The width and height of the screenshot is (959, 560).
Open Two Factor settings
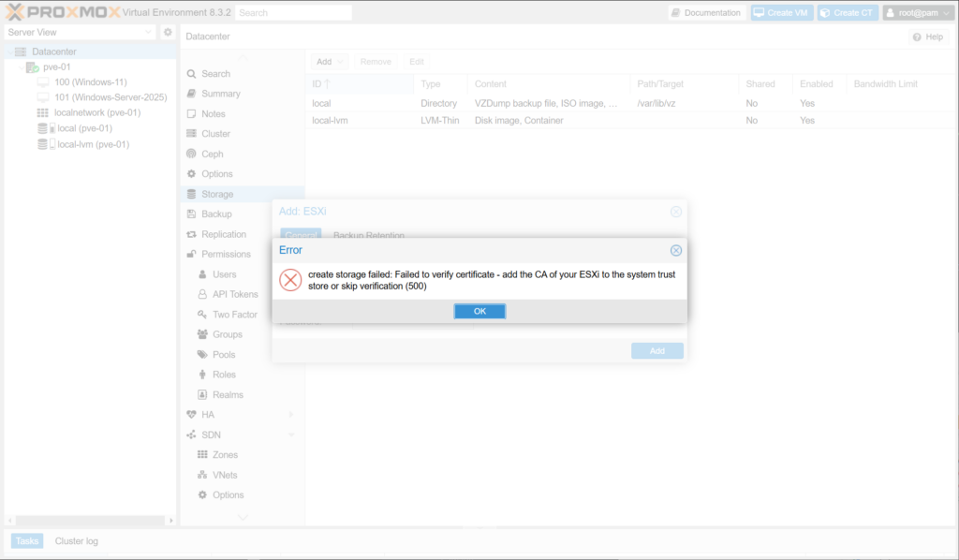234,315
